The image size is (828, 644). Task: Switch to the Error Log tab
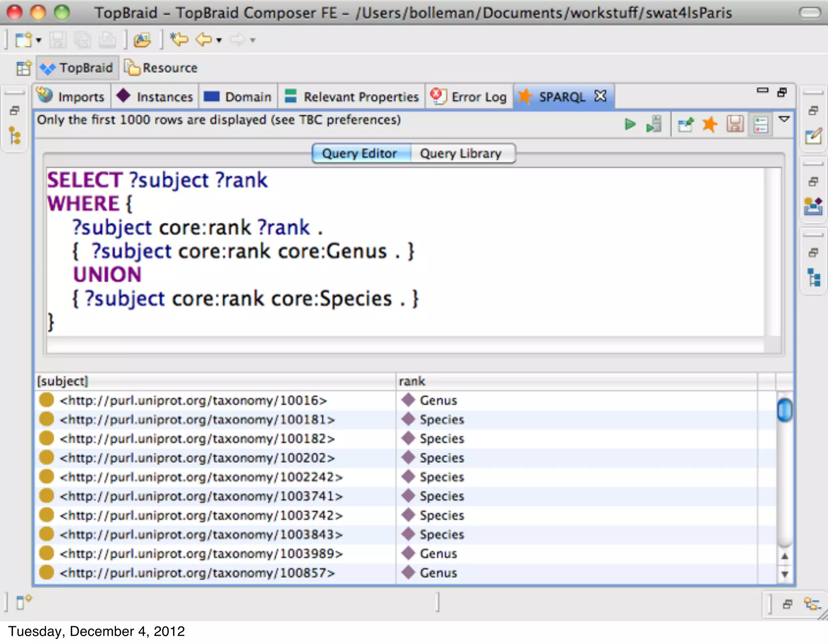(469, 97)
